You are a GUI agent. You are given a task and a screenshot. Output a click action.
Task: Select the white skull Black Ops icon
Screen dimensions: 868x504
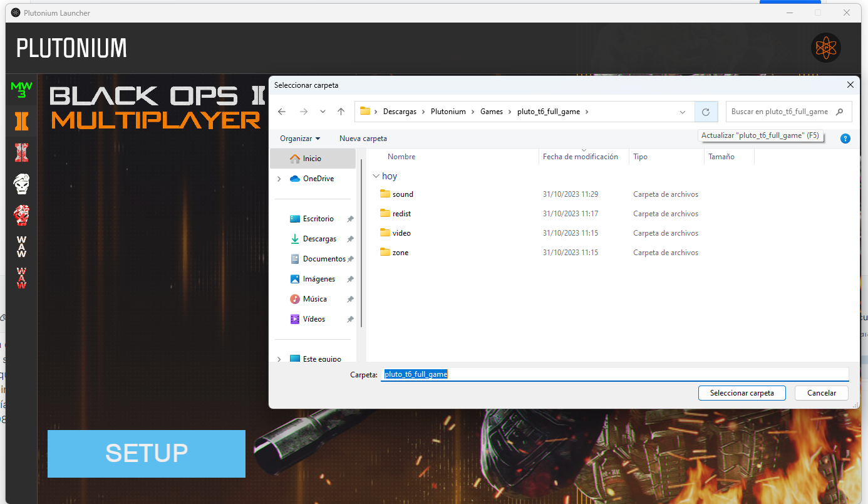[21, 184]
